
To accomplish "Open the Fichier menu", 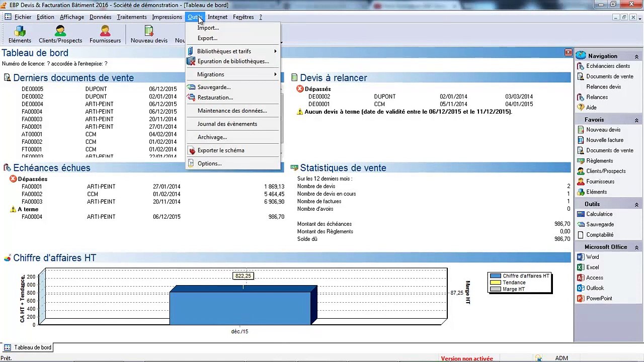I will point(23,17).
